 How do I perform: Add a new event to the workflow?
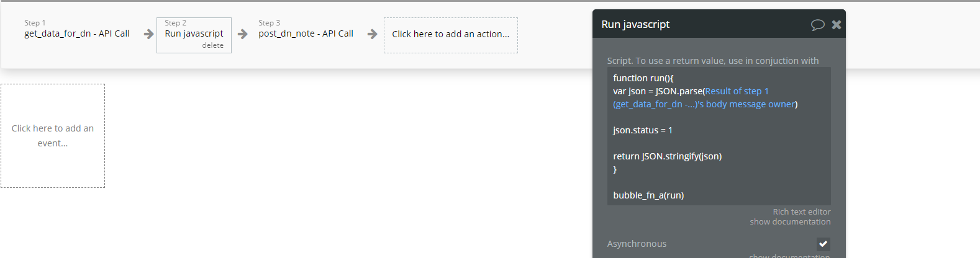click(53, 135)
